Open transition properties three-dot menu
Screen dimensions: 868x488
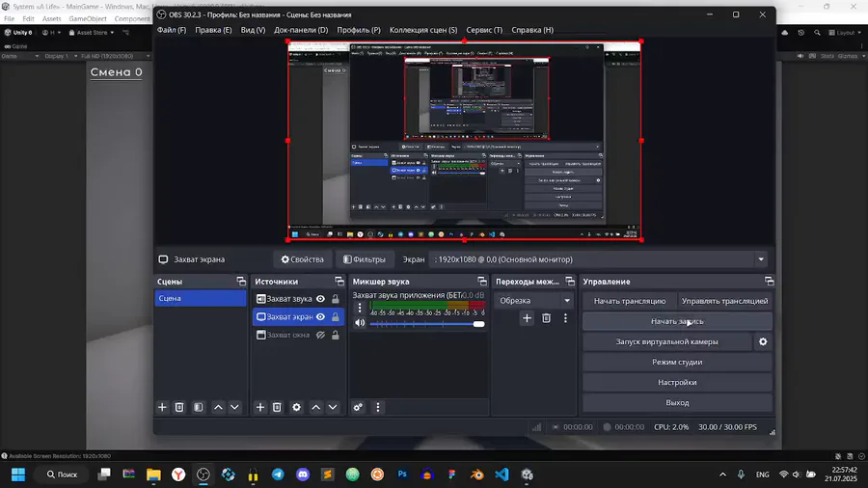[x=565, y=318]
